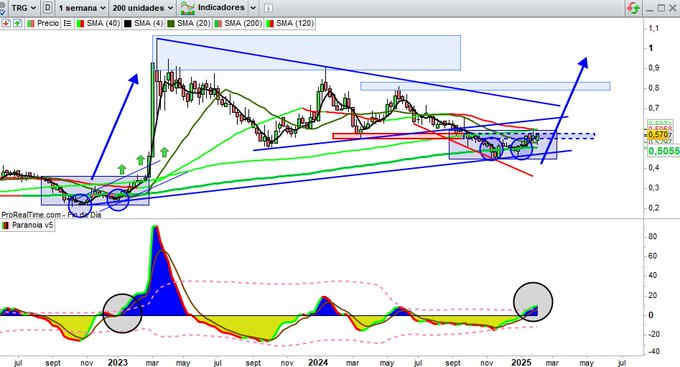Click the small info icon after Indicadores

click(268, 8)
